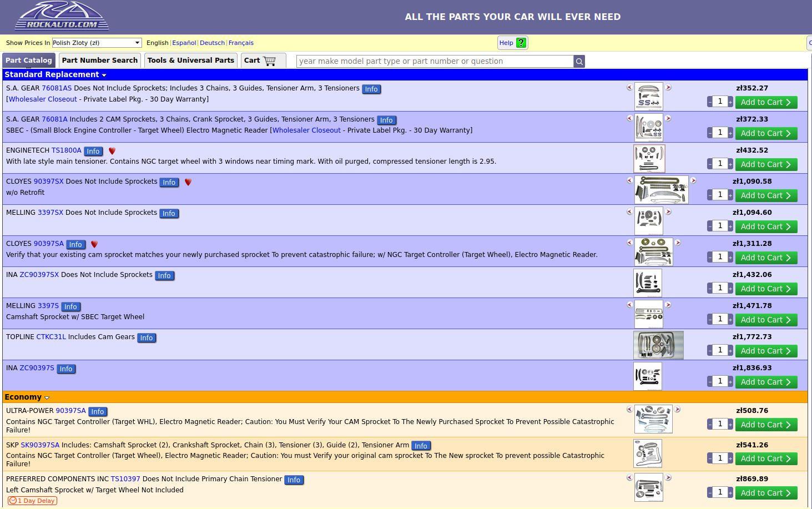812x509 pixels.
Task: Add CLOYES 90397SX to cart
Action: [x=766, y=195]
